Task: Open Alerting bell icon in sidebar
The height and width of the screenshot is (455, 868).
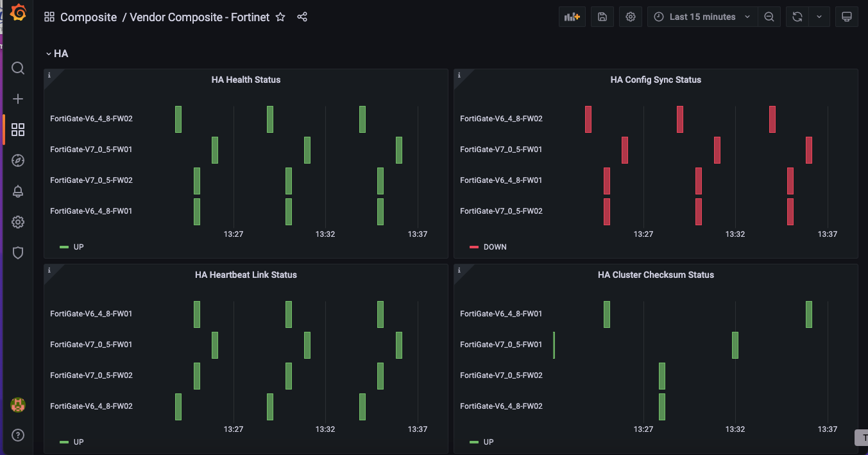Action: pyautogui.click(x=18, y=191)
